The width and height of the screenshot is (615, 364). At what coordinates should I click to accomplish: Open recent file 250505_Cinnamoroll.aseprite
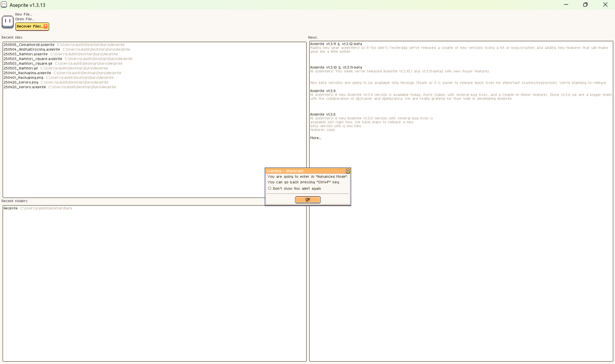coord(29,45)
